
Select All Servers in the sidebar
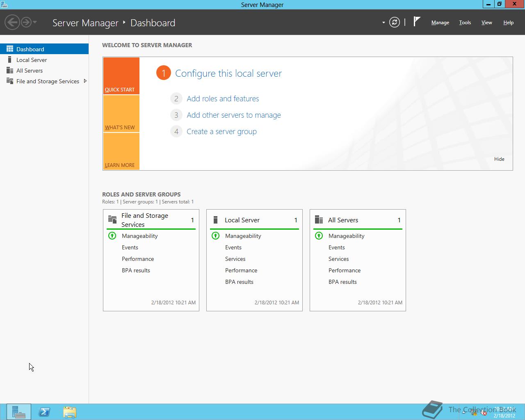click(x=44, y=70)
